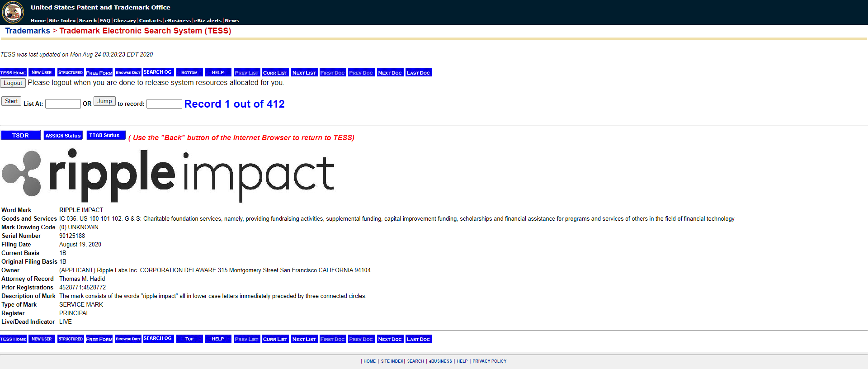The width and height of the screenshot is (868, 369).
Task: Click the Logout button
Action: coord(13,83)
